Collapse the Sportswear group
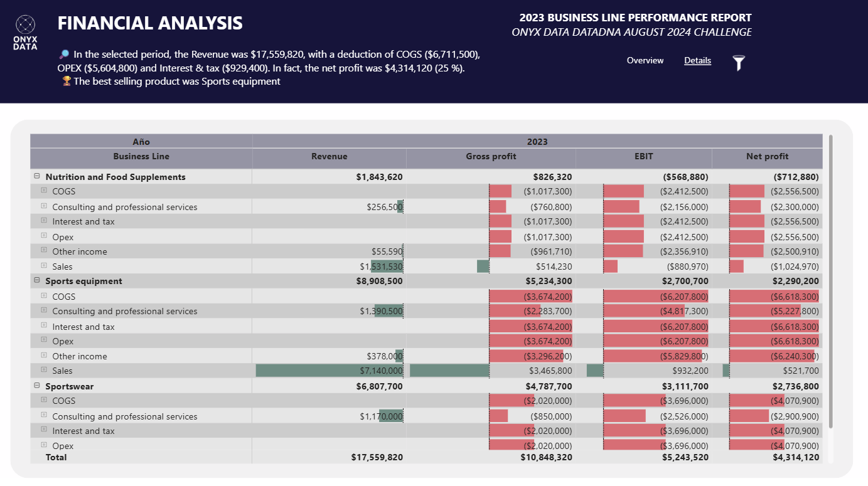This screenshot has width=868, height=486. (36, 386)
